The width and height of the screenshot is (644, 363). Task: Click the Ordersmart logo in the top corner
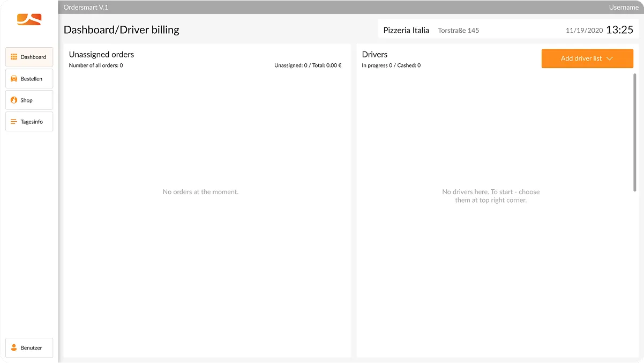(x=29, y=20)
